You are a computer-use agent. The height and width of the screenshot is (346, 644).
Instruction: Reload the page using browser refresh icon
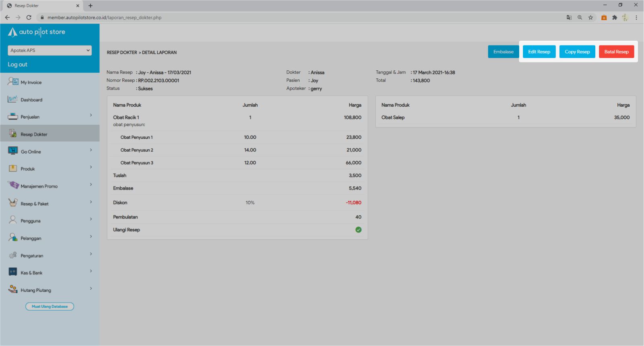tap(29, 18)
